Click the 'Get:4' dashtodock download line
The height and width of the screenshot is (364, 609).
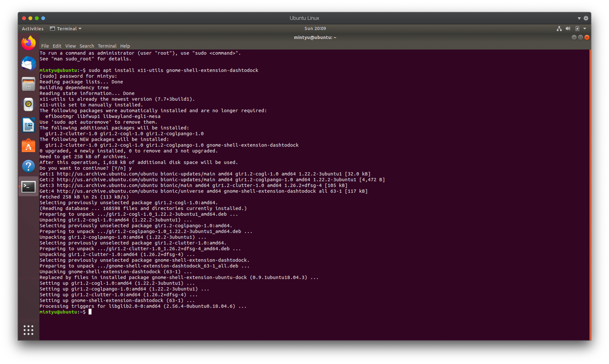[x=203, y=191]
